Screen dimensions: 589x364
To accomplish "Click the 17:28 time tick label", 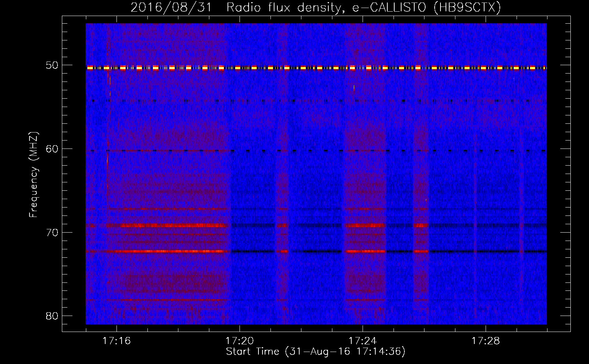I will [486, 341].
